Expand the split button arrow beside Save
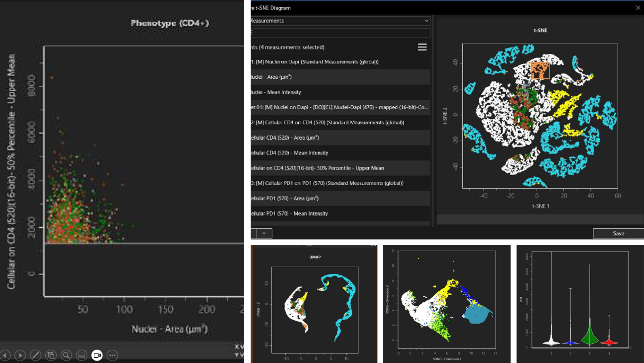 264,233
